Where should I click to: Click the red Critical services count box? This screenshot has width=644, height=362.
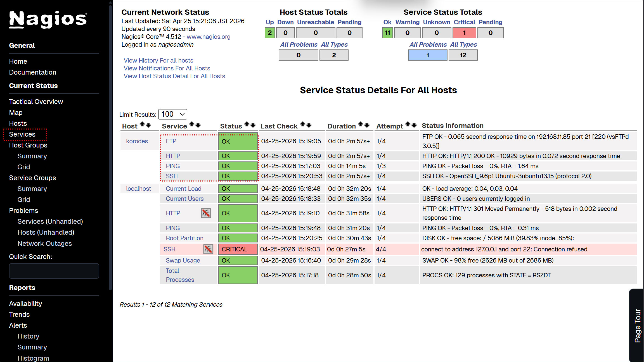click(x=464, y=33)
